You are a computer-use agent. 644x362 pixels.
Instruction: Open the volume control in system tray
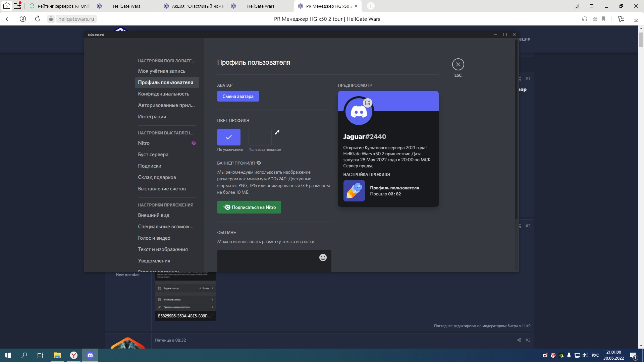click(585, 355)
